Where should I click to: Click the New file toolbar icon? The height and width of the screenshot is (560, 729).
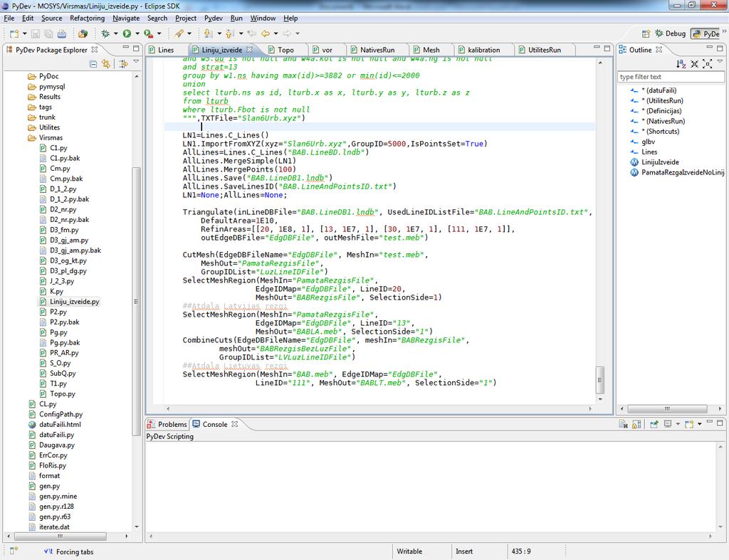point(14,33)
